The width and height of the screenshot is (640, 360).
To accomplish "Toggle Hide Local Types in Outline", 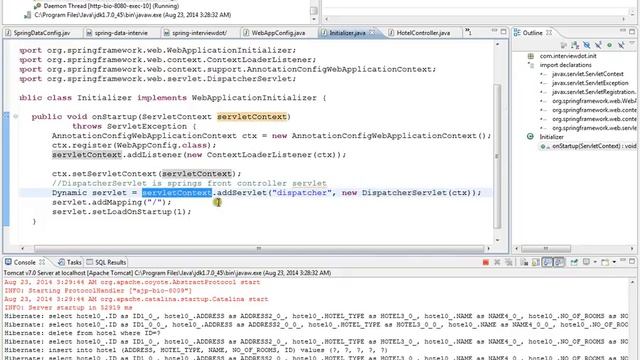I will click(621, 45).
